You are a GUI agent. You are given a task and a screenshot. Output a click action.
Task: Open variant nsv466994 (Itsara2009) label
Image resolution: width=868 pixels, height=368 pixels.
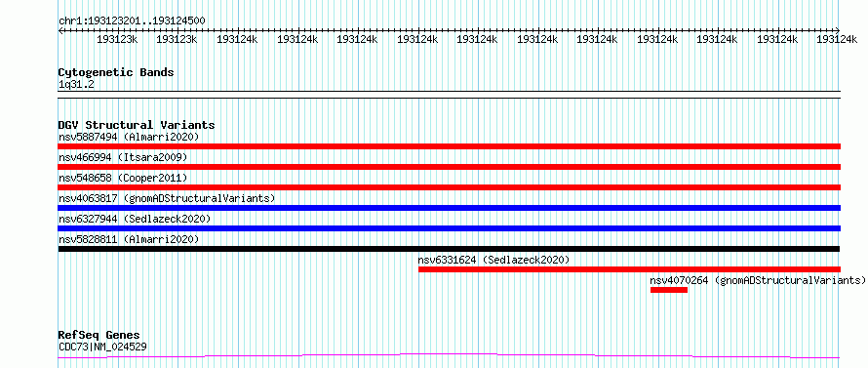(123, 157)
